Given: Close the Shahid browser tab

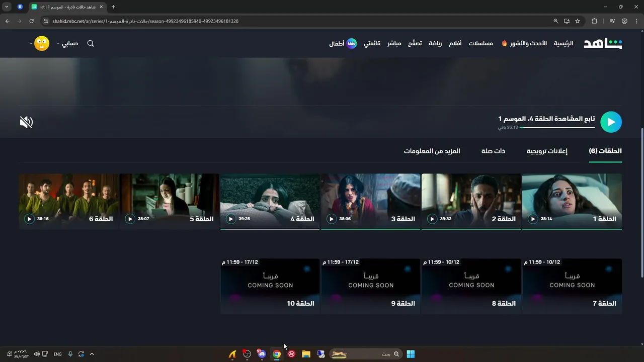Looking at the screenshot, I should coord(101,7).
